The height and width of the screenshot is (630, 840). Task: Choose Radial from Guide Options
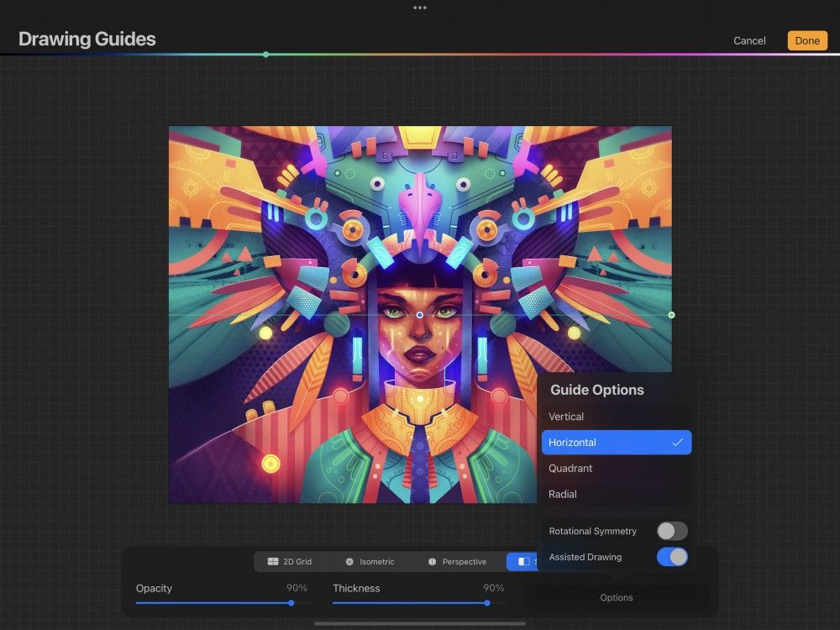[616, 494]
